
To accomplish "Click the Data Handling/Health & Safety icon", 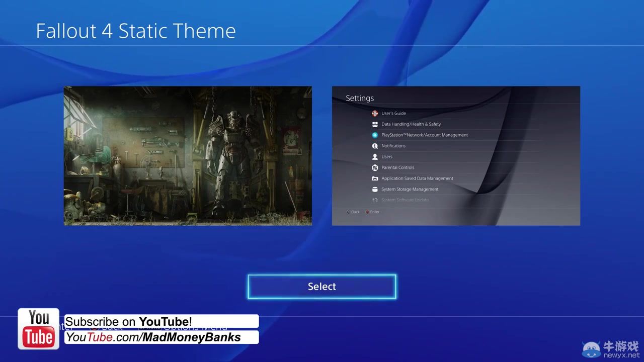I will tap(375, 124).
